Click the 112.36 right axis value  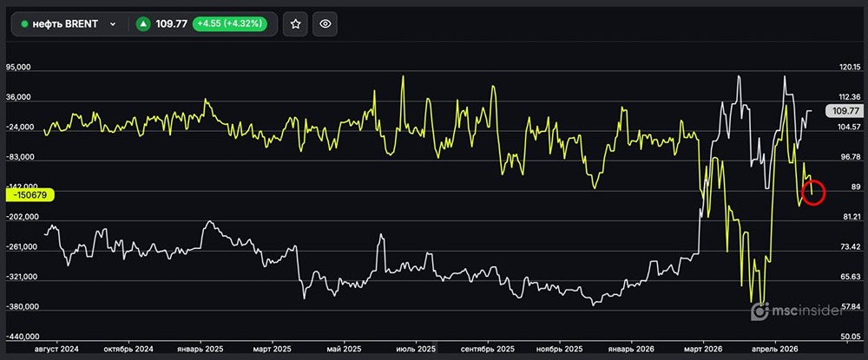[x=850, y=97]
